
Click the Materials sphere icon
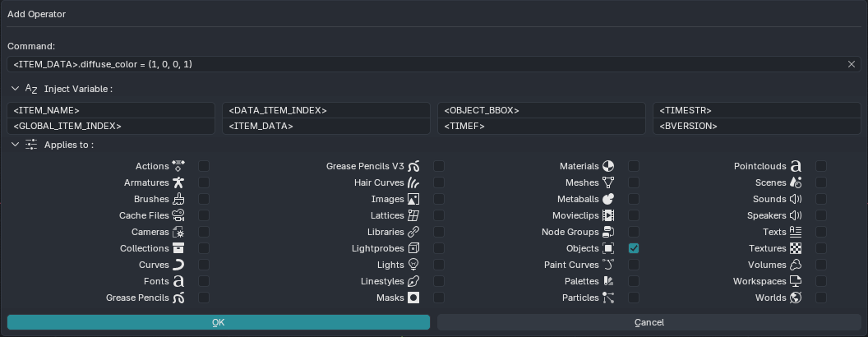[x=608, y=166]
